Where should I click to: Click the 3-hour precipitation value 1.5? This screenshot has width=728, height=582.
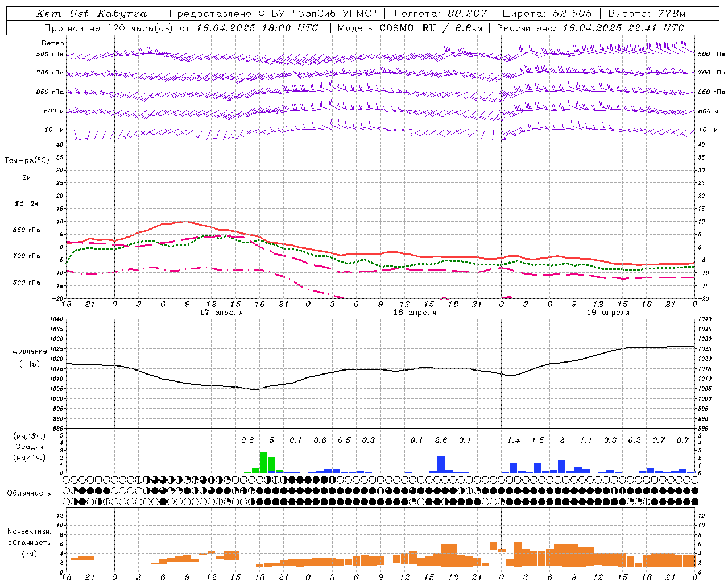click(537, 440)
